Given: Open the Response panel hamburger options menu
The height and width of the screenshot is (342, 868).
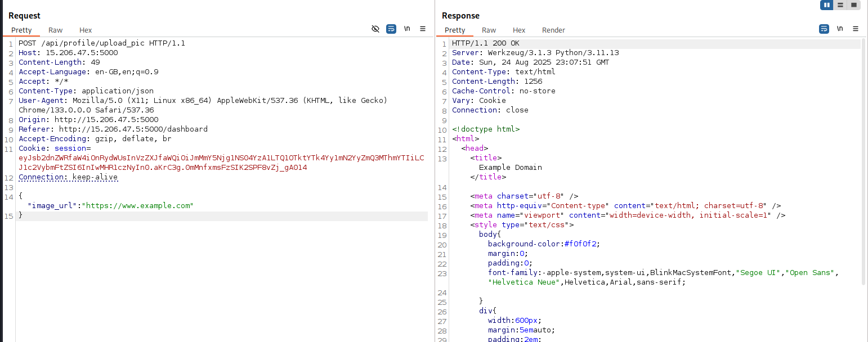Looking at the screenshot, I should [x=856, y=29].
